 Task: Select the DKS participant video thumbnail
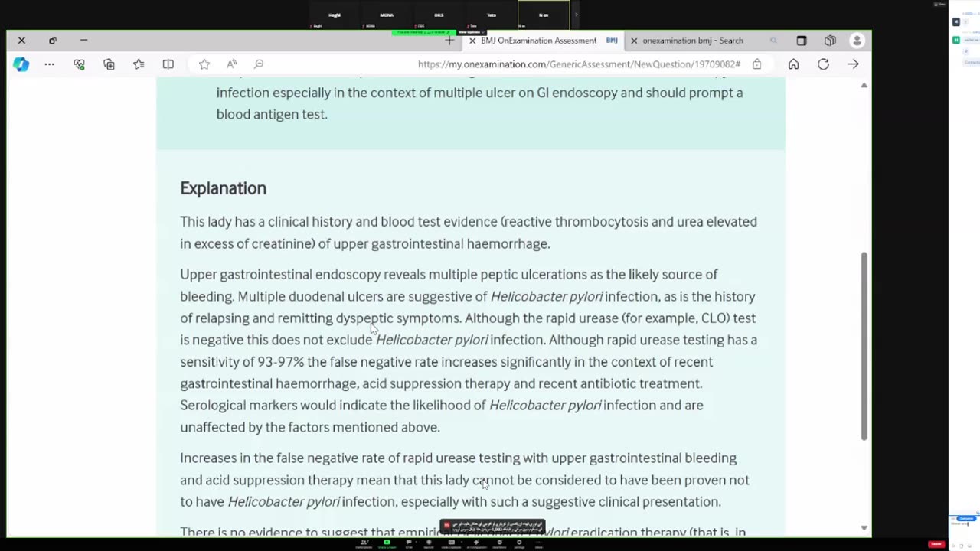pyautogui.click(x=439, y=15)
